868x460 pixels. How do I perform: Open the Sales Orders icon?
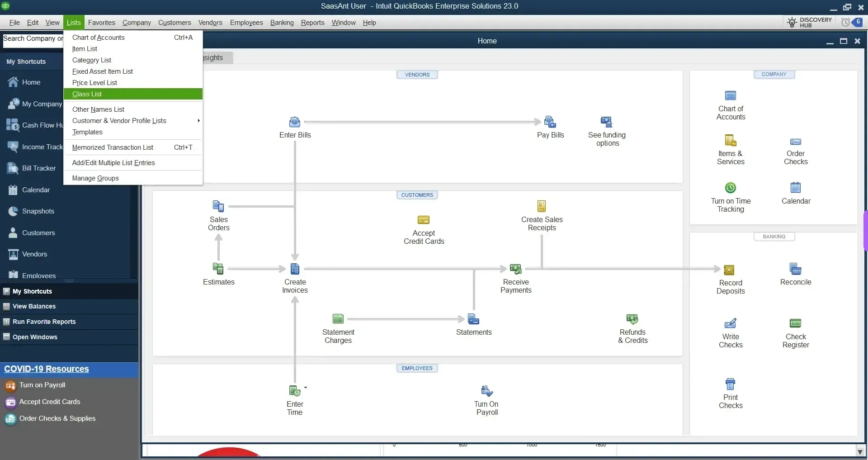pos(218,206)
